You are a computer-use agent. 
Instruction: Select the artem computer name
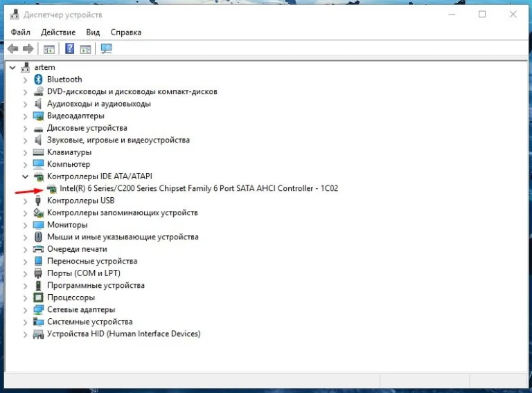[44, 67]
